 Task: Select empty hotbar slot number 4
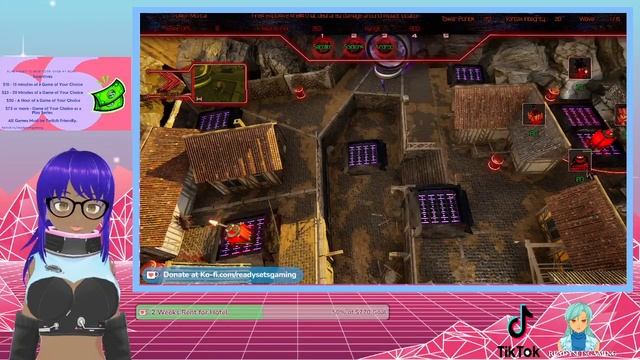[x=415, y=36]
